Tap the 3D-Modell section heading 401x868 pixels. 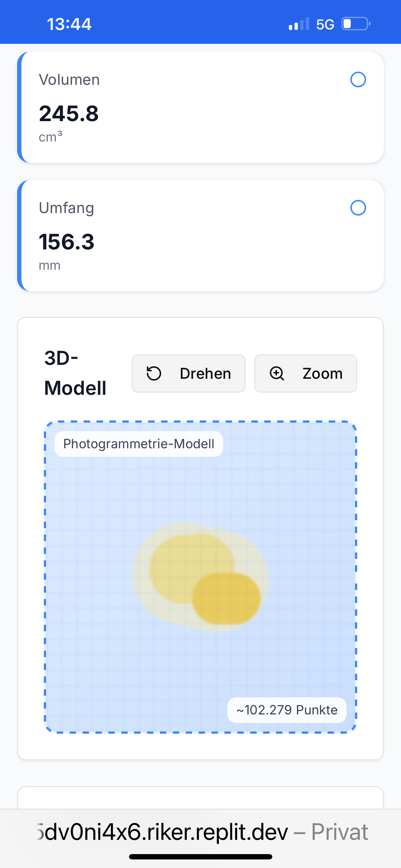pos(75,373)
